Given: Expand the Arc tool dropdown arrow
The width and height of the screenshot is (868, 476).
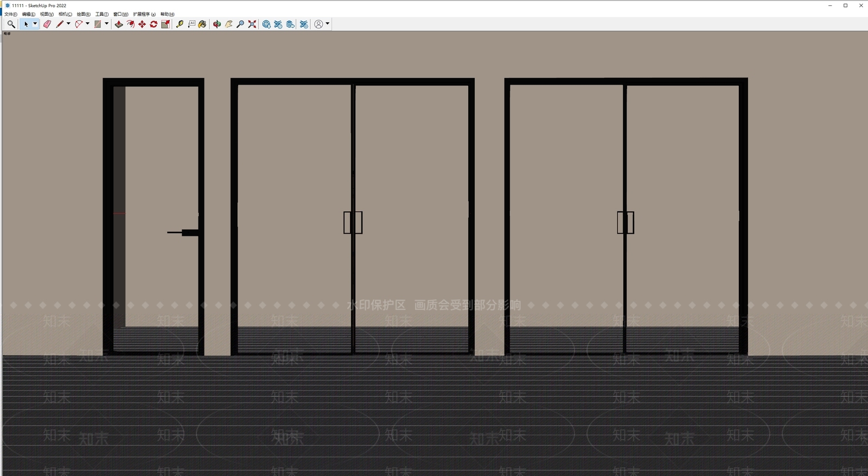Looking at the screenshot, I should click(x=87, y=24).
